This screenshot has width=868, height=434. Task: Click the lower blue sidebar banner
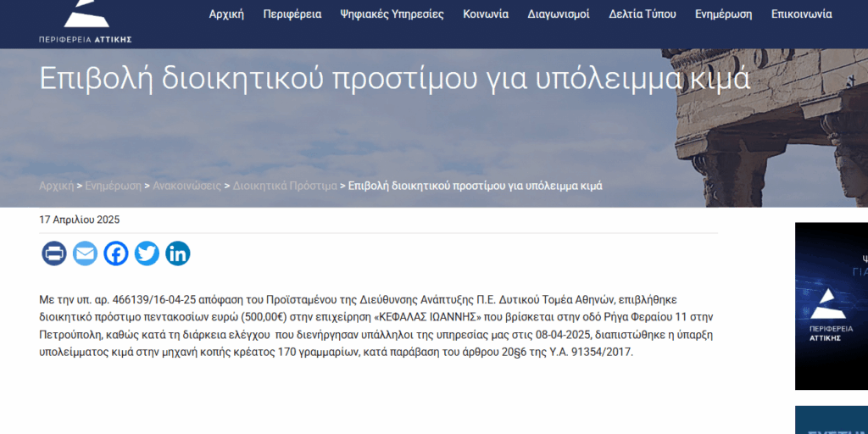832,420
